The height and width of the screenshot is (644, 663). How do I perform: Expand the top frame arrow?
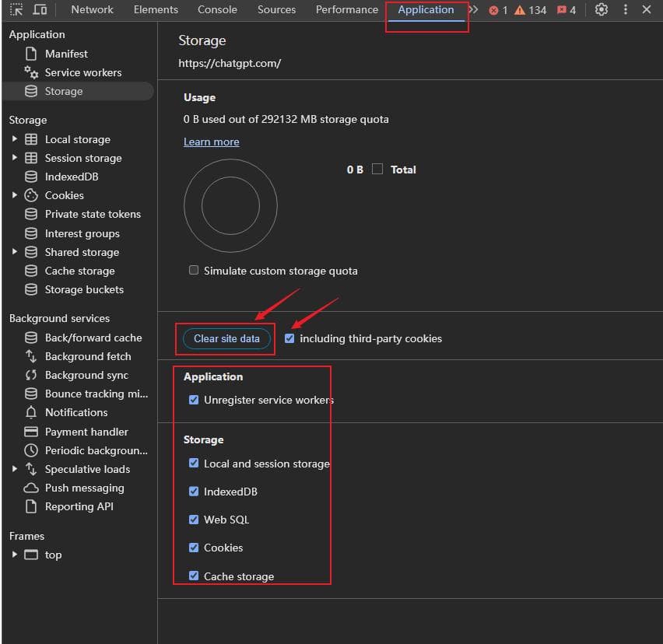pos(15,554)
